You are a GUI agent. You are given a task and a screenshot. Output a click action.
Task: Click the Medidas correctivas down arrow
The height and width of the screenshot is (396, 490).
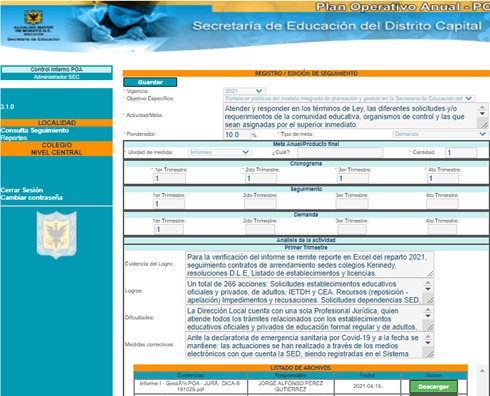428,343
